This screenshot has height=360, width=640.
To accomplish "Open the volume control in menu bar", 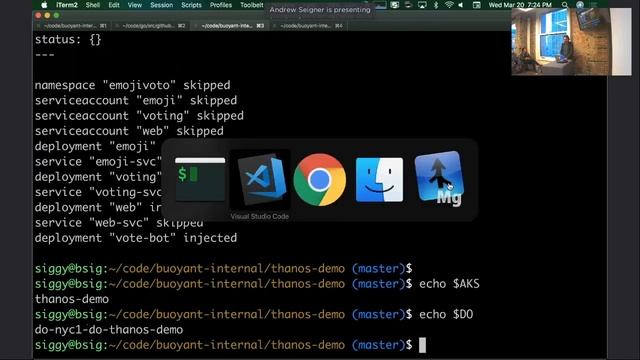I will (x=461, y=5).
